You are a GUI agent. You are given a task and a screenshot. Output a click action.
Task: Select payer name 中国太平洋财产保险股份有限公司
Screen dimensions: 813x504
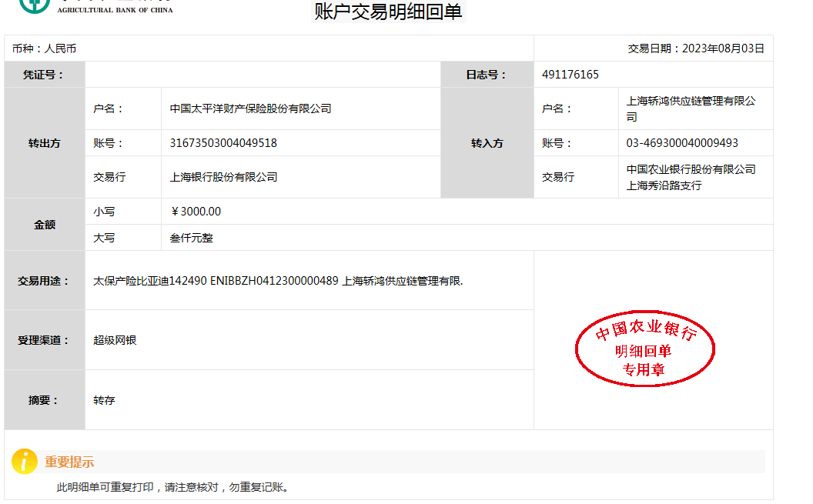(x=250, y=109)
